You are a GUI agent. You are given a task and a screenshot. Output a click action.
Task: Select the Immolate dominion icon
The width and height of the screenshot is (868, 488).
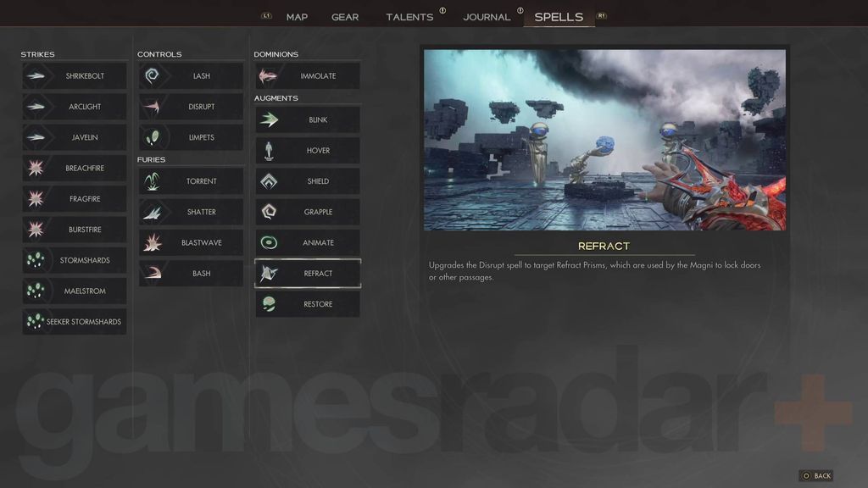click(269, 75)
